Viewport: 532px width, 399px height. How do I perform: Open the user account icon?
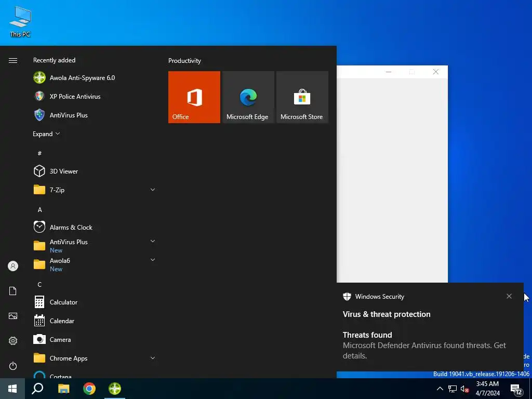(13, 266)
